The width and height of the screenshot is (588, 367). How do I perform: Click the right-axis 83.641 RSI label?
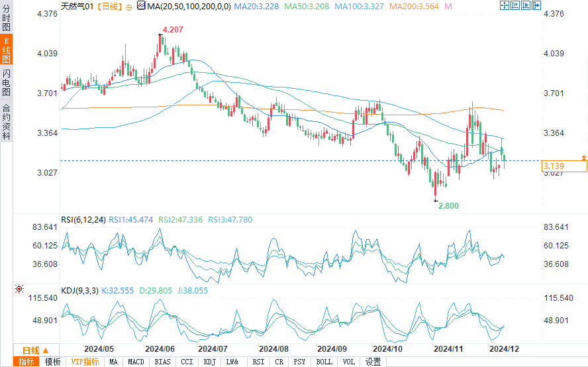click(x=556, y=227)
